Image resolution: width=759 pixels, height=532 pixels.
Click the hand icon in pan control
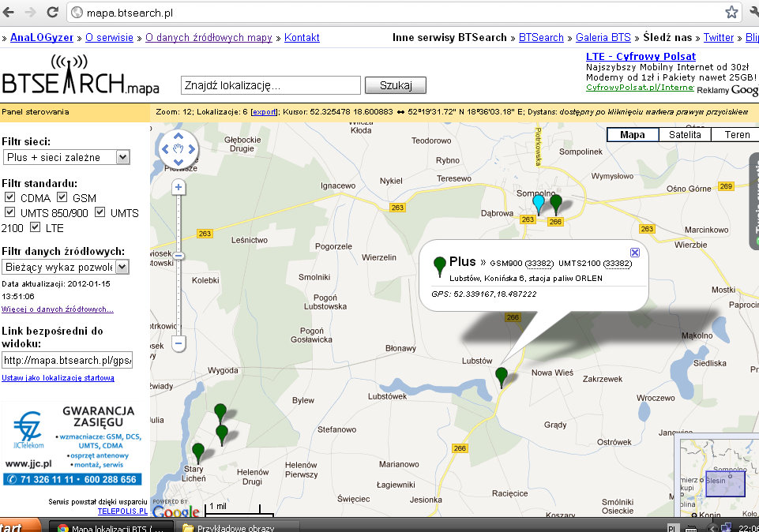tap(178, 149)
